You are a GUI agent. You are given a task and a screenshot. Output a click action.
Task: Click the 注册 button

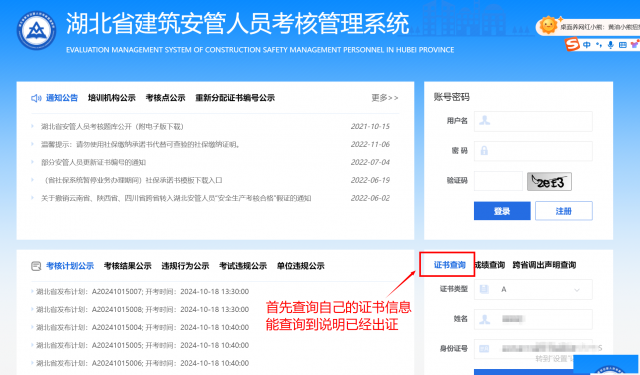pos(564,211)
